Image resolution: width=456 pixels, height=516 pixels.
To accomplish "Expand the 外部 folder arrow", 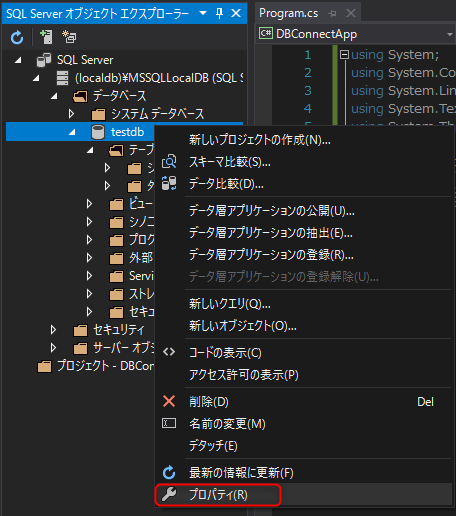I will 89,258.
